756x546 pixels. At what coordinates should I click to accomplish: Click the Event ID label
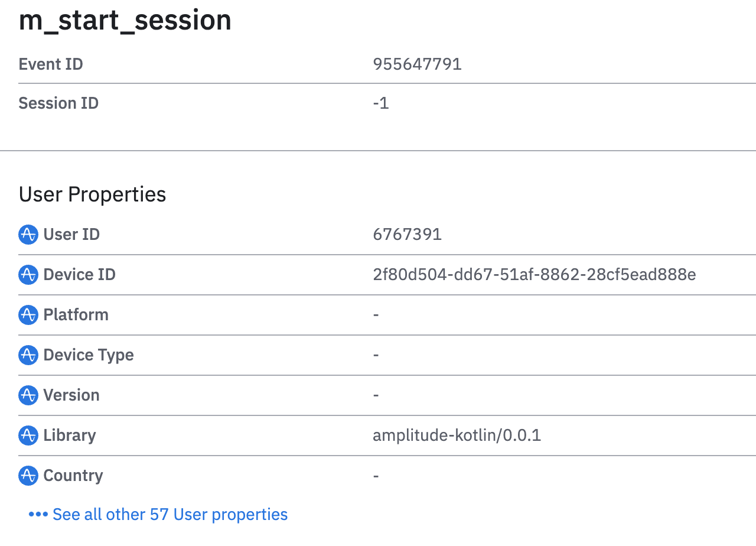pos(51,64)
